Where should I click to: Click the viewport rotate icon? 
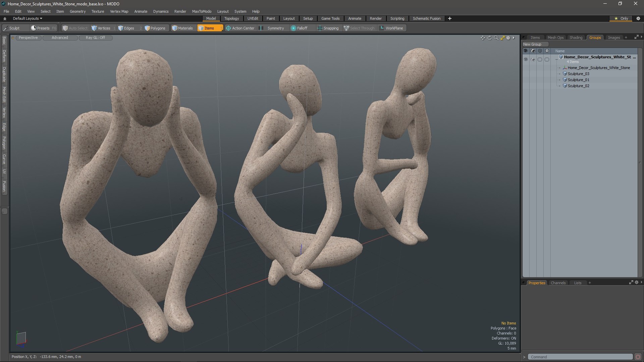(489, 38)
